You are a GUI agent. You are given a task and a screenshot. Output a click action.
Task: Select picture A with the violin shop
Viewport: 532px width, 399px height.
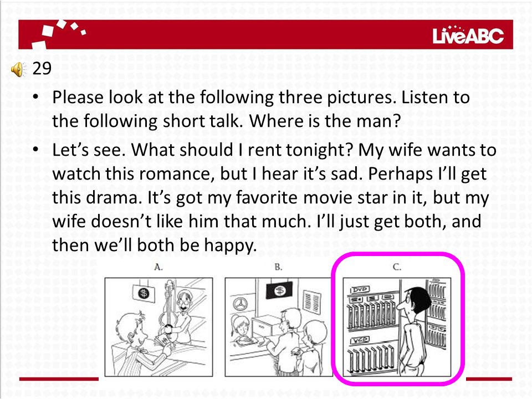point(158,327)
